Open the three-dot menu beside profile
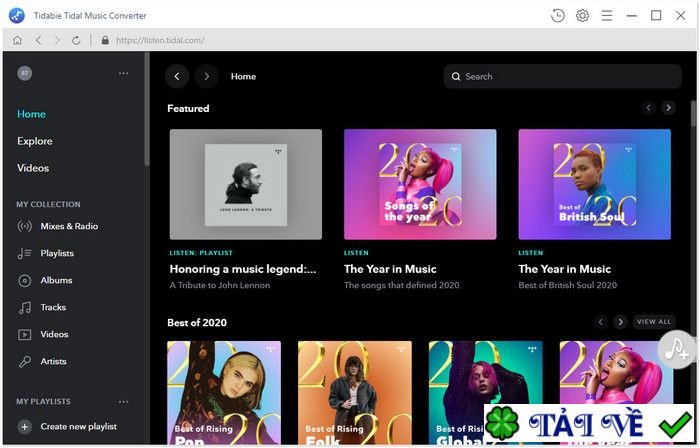The height and width of the screenshot is (448, 700). tap(124, 73)
